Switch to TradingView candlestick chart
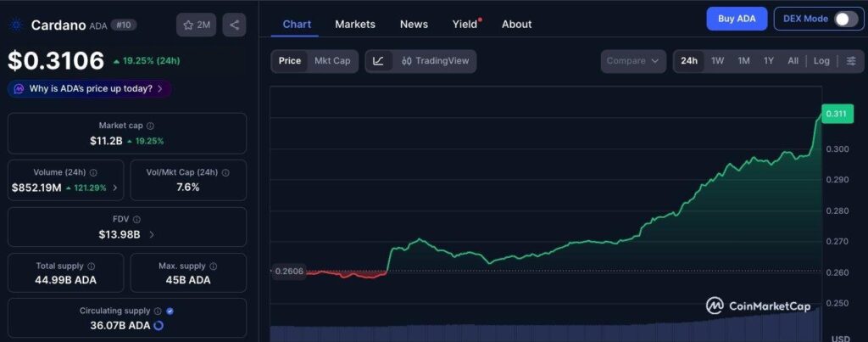This screenshot has width=868, height=342. 435,61
